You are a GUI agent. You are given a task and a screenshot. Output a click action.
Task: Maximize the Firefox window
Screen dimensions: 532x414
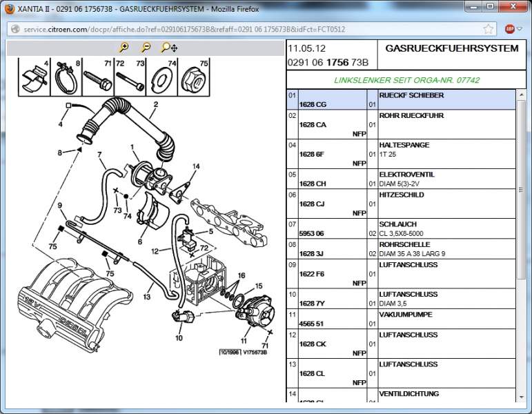coord(490,6)
